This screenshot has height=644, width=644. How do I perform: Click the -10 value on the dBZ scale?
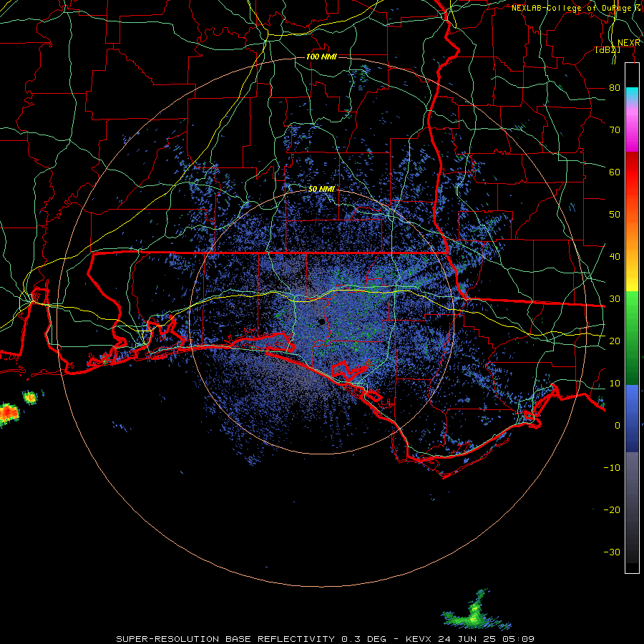(x=612, y=468)
